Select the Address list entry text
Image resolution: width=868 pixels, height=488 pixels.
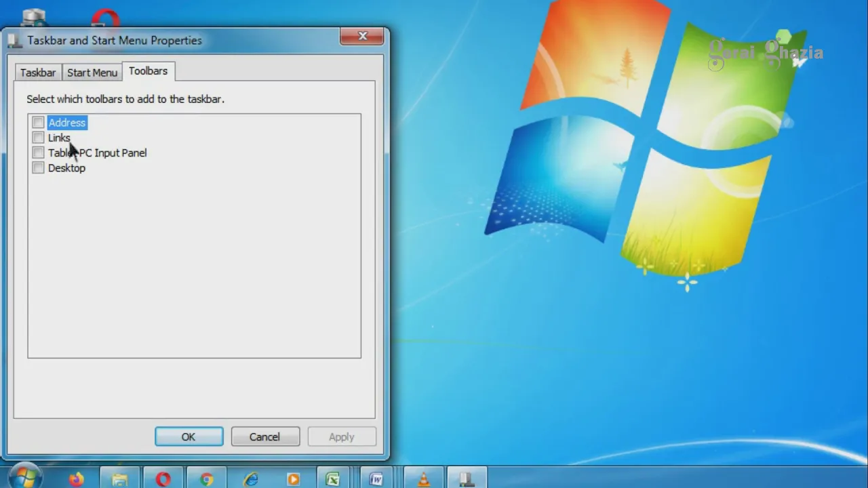(67, 123)
